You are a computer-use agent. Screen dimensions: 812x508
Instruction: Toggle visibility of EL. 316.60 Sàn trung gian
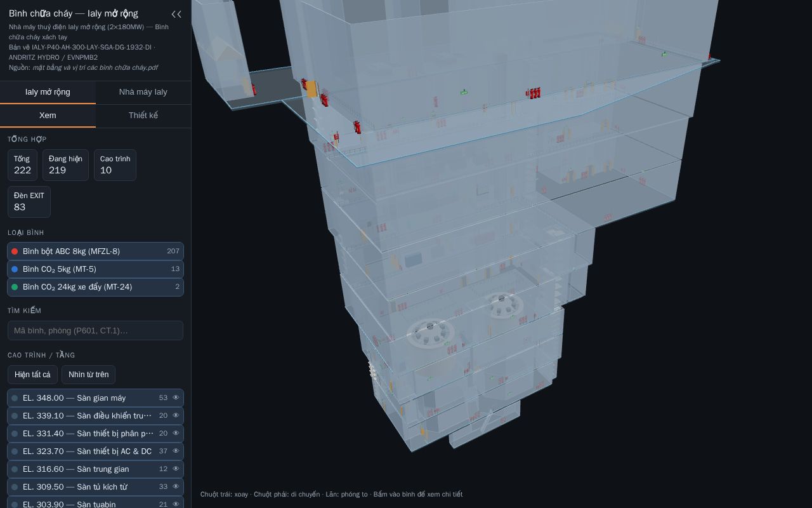(176, 469)
